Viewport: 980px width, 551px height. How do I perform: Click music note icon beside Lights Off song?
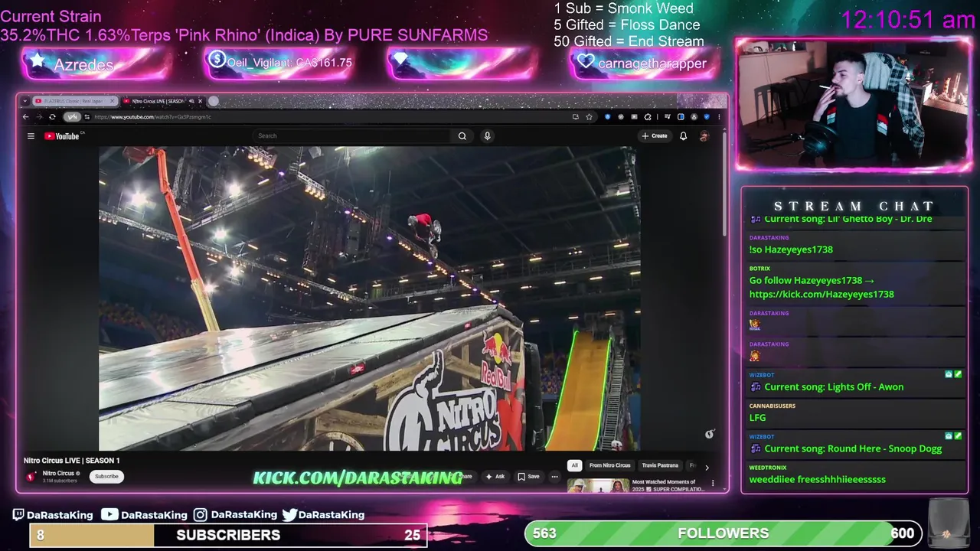[x=756, y=387]
